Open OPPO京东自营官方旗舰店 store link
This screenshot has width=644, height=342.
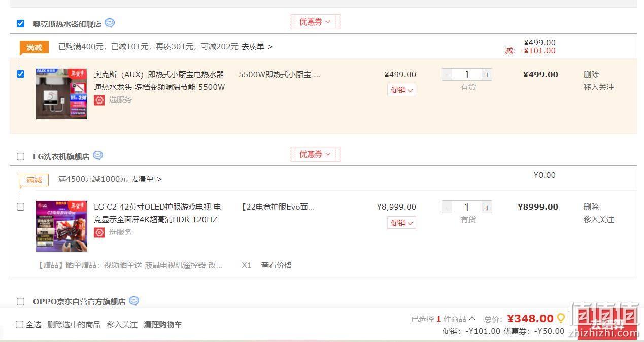coord(79,301)
